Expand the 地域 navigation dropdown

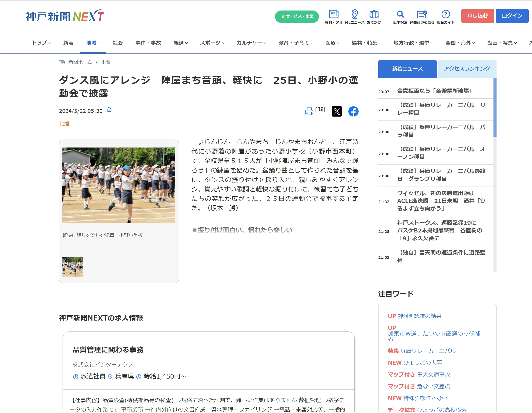tap(93, 43)
